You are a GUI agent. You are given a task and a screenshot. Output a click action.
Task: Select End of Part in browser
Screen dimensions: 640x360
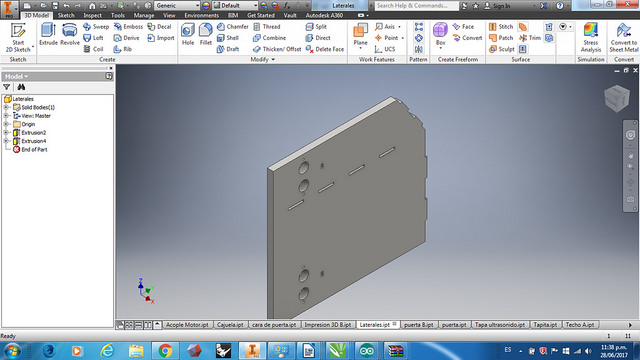point(34,150)
